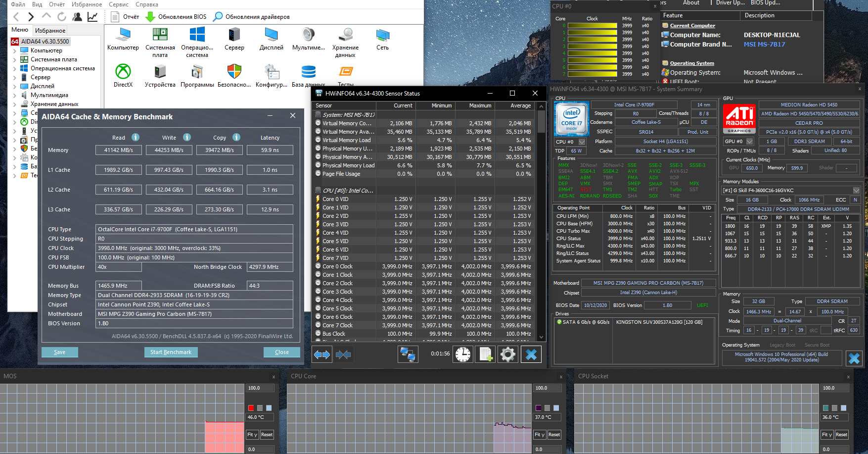The image size is (868, 454).
Task: Open the Отчёт menu
Action: coord(57,4)
